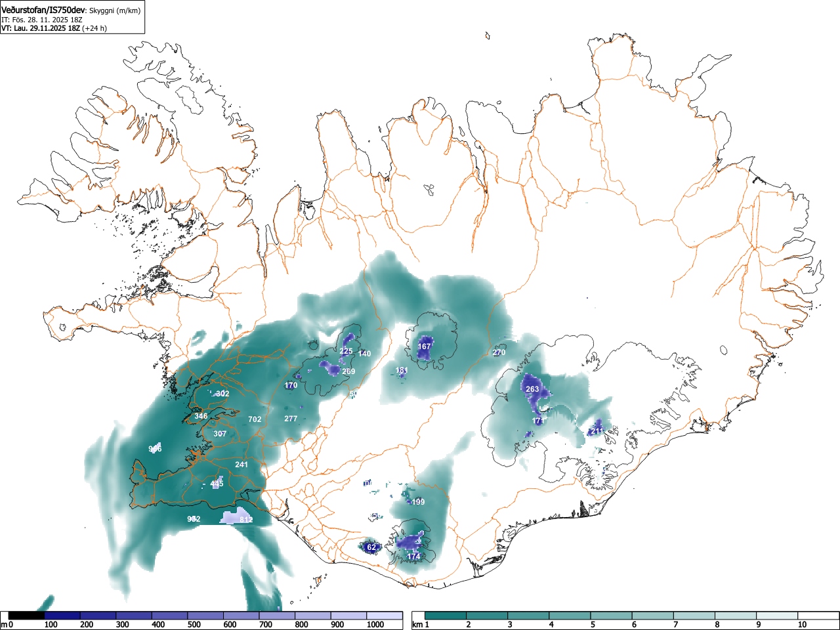Image resolution: width=840 pixels, height=630 pixels.
Task: Select the medium teal 5–6 km legend swatch
Action: point(612,616)
